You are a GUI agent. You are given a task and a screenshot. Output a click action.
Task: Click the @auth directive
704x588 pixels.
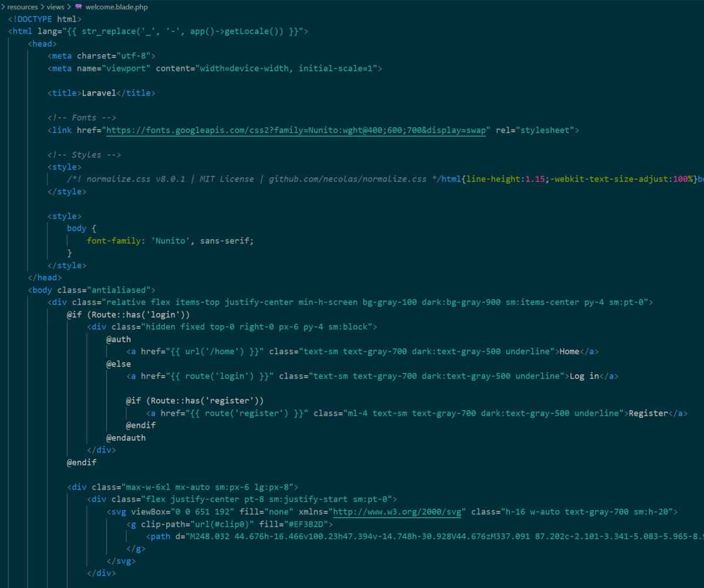pyautogui.click(x=119, y=339)
